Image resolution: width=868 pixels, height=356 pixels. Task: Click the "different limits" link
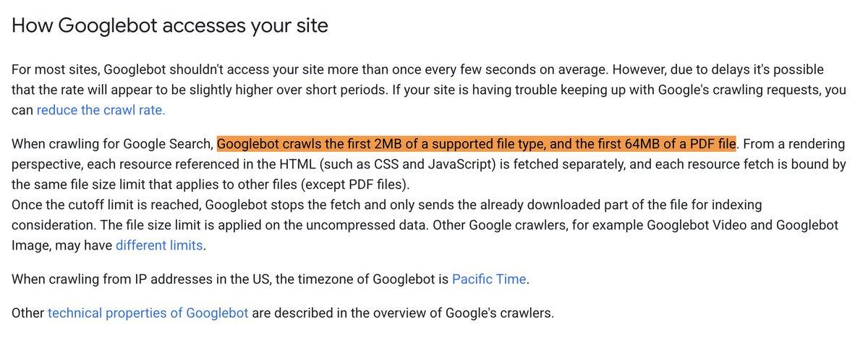159,245
